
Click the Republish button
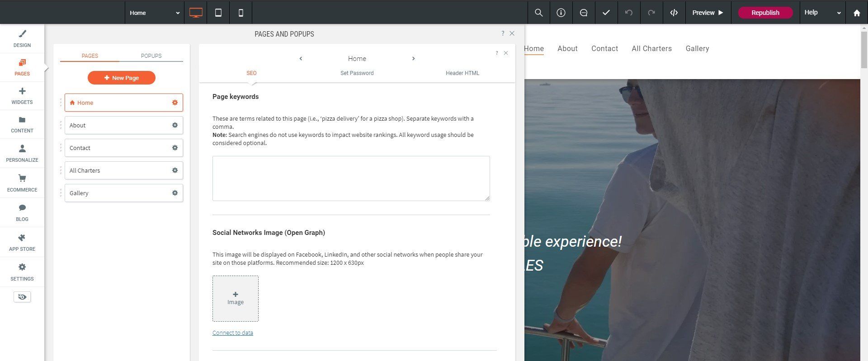pyautogui.click(x=765, y=13)
